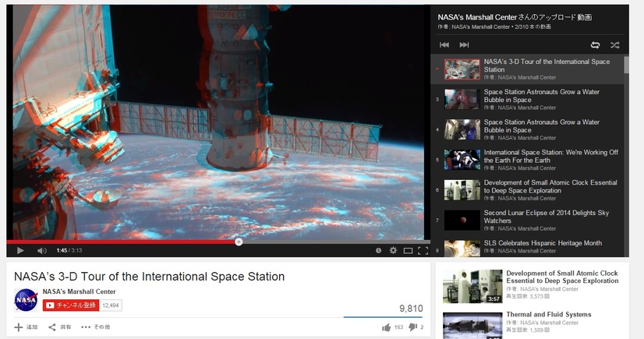Enter fullscreen mode in the player
This screenshot has height=339, width=644.
[423, 250]
